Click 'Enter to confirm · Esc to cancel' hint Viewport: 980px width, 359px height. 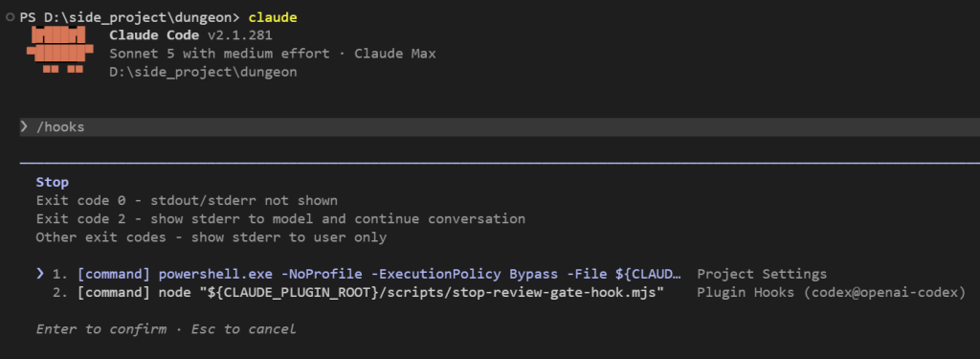[x=166, y=329]
